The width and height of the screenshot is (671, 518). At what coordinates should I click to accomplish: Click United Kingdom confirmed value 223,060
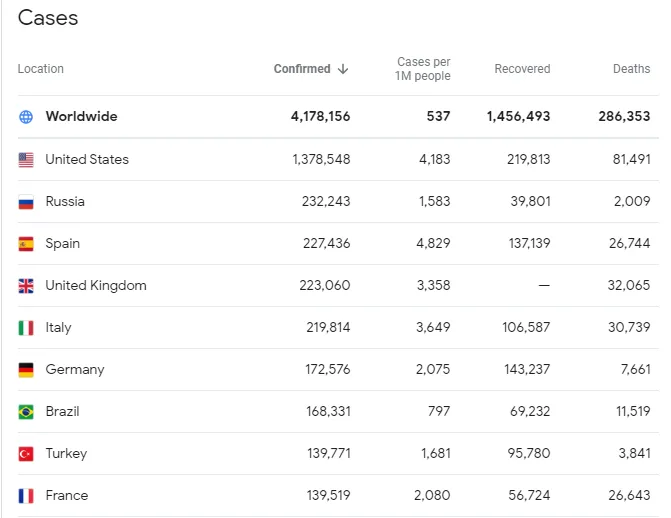pyautogui.click(x=325, y=285)
